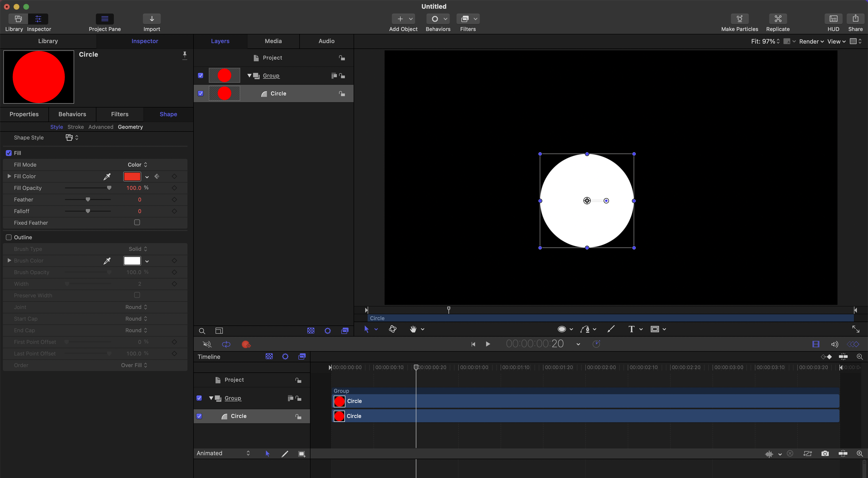Click the Geometry pane link
The image size is (868, 478).
pyautogui.click(x=130, y=127)
